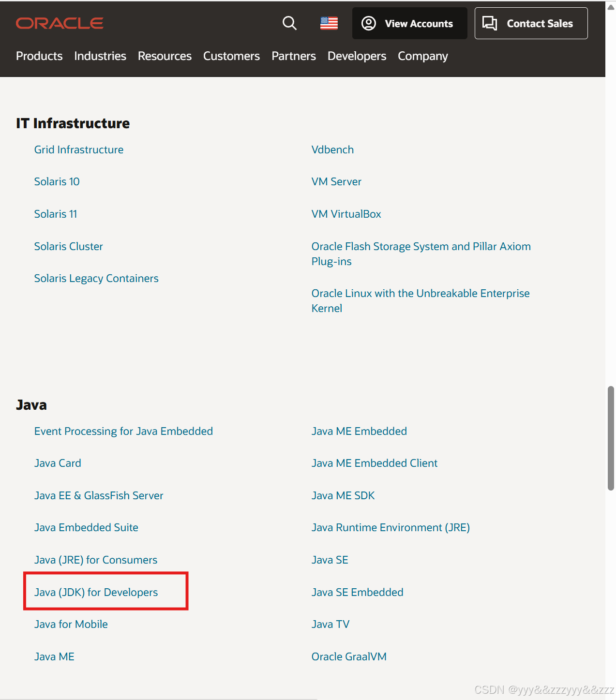Go to Solaris 10 downloads
Screen dimensions: 616x700
pyautogui.click(x=57, y=181)
